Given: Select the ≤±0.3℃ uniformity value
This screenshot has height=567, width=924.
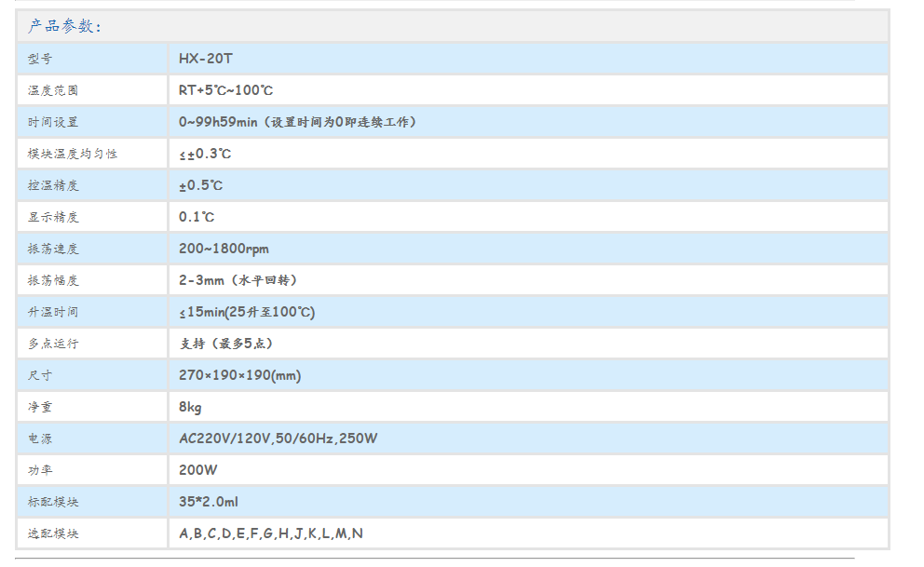Looking at the screenshot, I should [x=205, y=154].
